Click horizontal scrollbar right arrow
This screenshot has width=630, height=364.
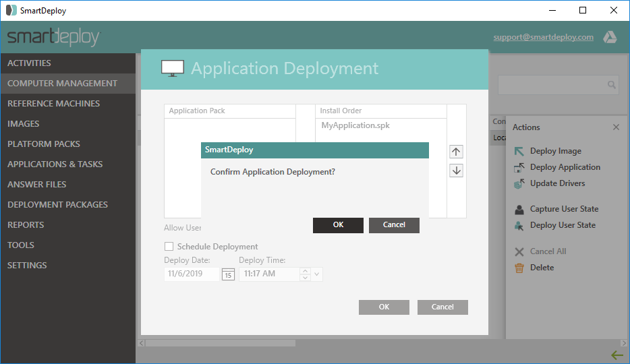tap(623, 343)
